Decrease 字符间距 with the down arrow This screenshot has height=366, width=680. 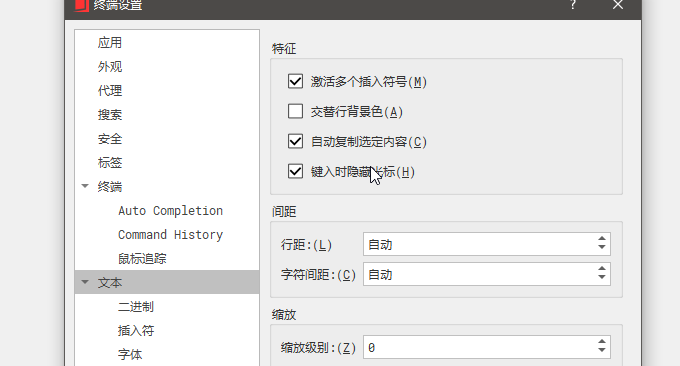pos(602,278)
